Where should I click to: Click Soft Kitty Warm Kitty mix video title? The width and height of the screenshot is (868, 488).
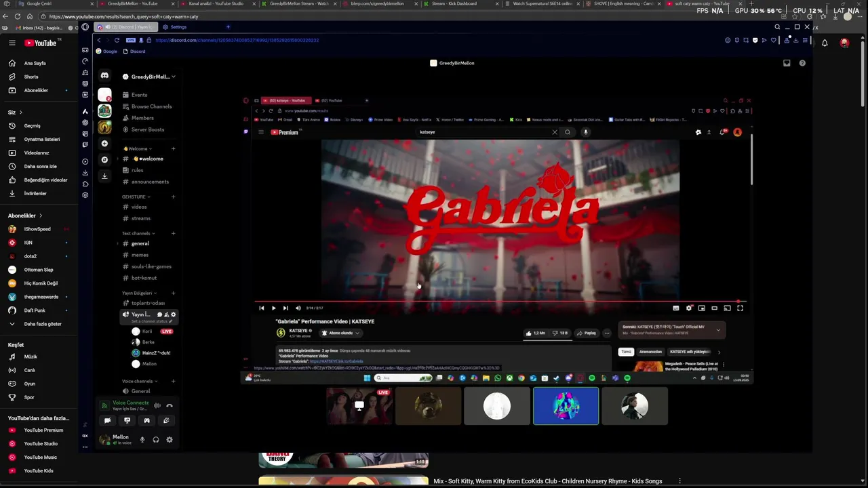(548, 481)
